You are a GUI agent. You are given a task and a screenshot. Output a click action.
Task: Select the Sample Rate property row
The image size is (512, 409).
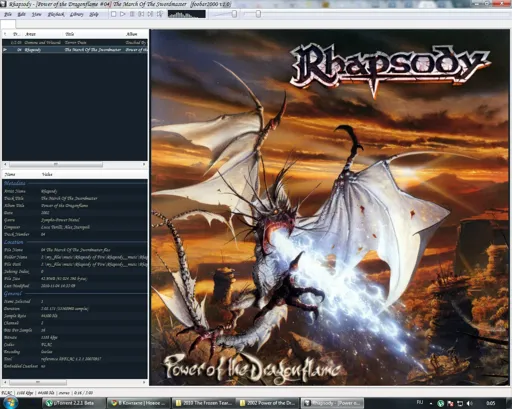click(x=75, y=316)
